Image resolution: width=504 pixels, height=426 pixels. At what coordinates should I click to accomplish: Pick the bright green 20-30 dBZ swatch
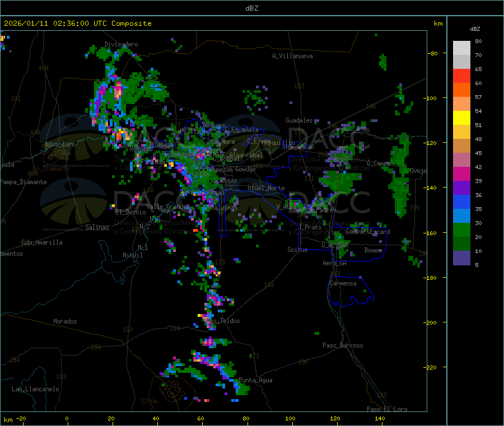(x=461, y=230)
